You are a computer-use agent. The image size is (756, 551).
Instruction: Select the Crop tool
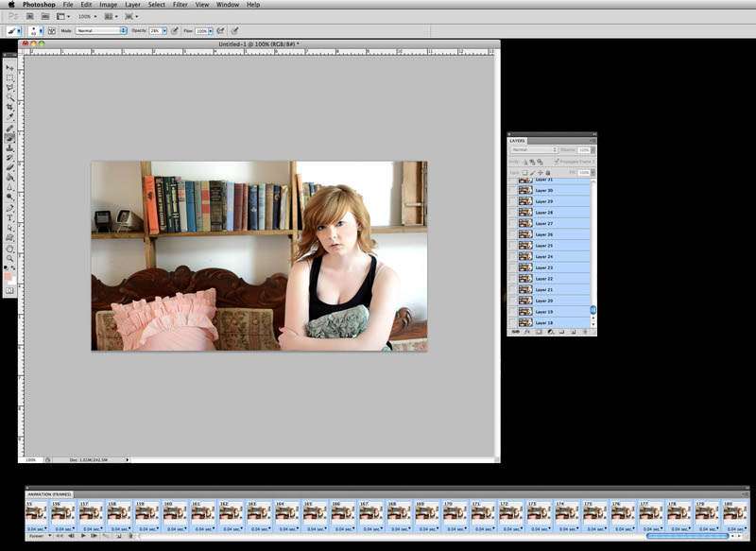pyautogui.click(x=9, y=108)
